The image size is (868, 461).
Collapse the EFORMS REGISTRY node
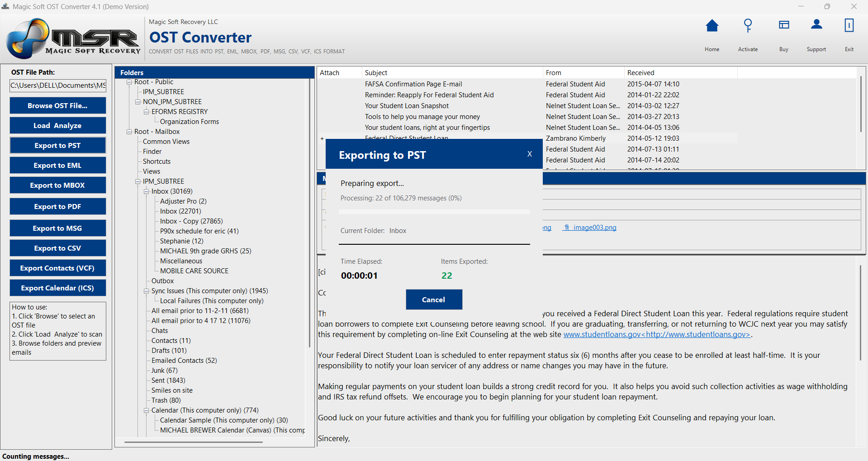(x=146, y=112)
